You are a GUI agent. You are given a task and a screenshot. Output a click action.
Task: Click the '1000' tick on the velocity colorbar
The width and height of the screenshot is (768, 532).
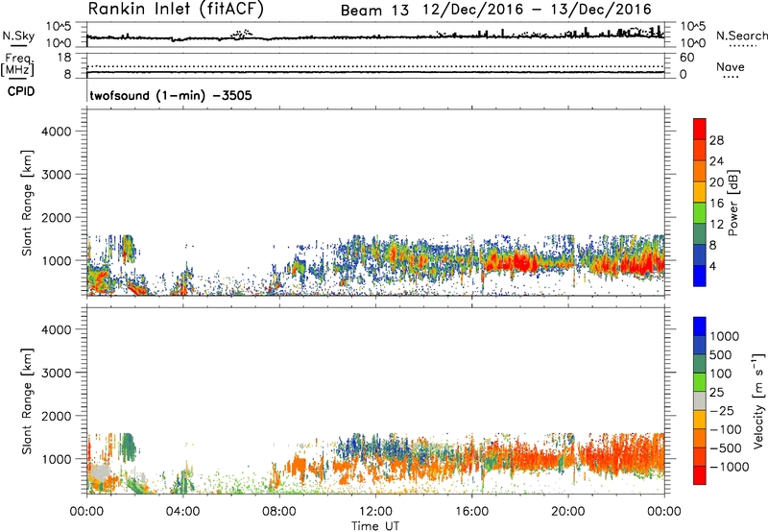(x=725, y=336)
